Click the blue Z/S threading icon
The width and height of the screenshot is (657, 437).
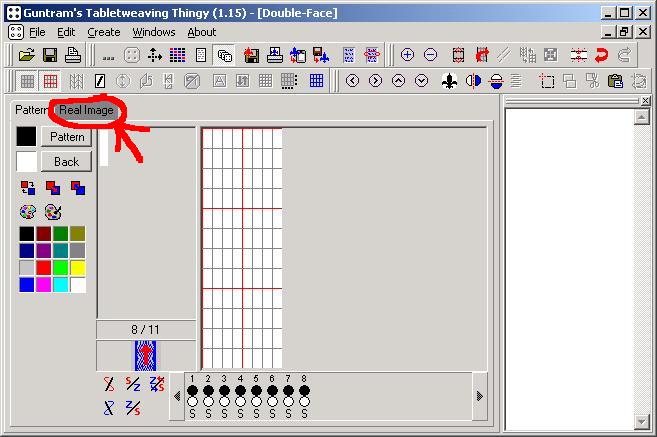pyautogui.click(x=133, y=408)
